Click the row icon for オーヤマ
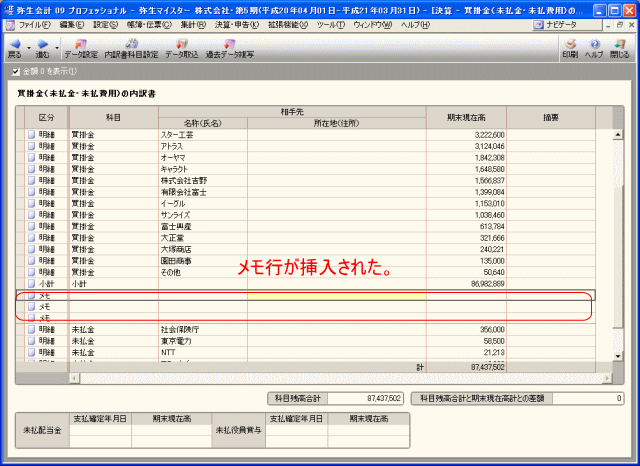640x466 pixels. click(x=31, y=158)
